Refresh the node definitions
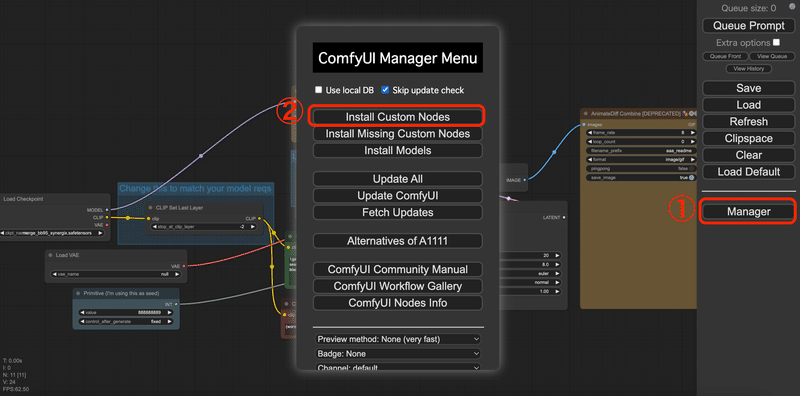 748,122
